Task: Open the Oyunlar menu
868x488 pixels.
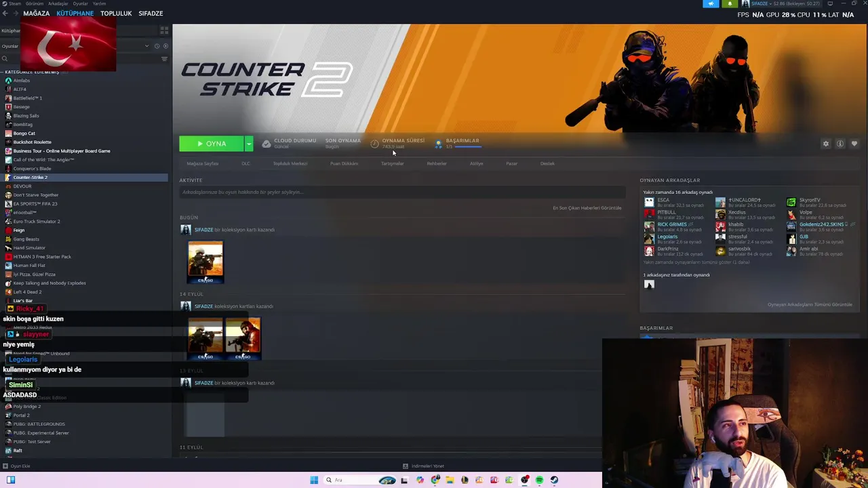Action: click(x=80, y=3)
